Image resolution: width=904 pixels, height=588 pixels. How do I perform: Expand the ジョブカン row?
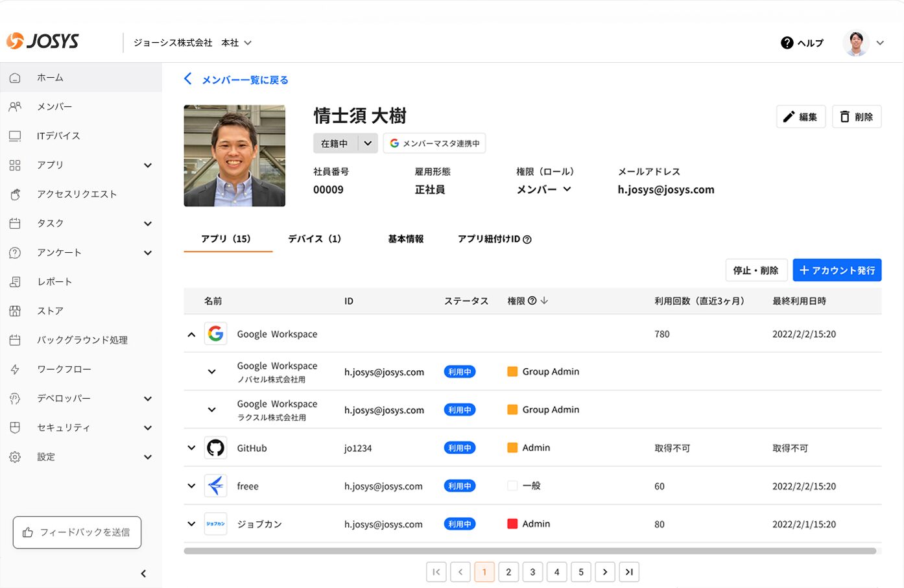pyautogui.click(x=191, y=524)
